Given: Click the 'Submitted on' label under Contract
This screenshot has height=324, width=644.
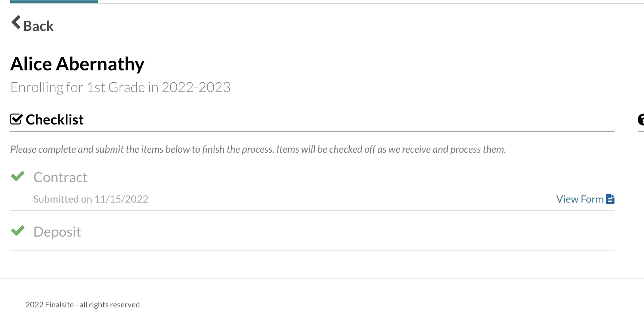Looking at the screenshot, I should pos(62,199).
